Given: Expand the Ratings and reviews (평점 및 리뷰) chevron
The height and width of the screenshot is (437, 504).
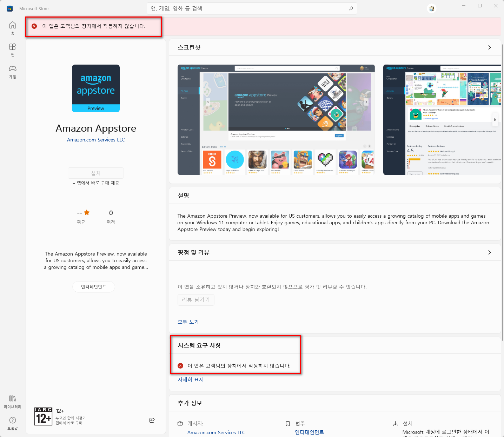Looking at the screenshot, I should point(490,252).
